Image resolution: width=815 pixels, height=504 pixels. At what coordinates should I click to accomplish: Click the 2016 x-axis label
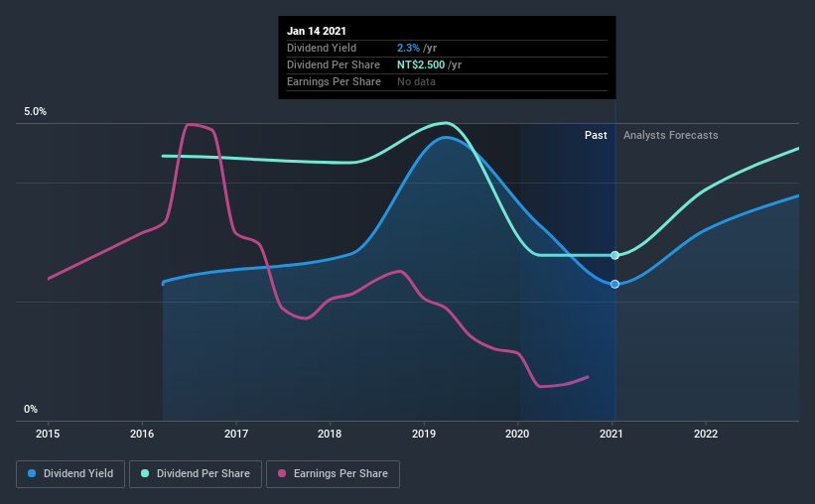[142, 434]
